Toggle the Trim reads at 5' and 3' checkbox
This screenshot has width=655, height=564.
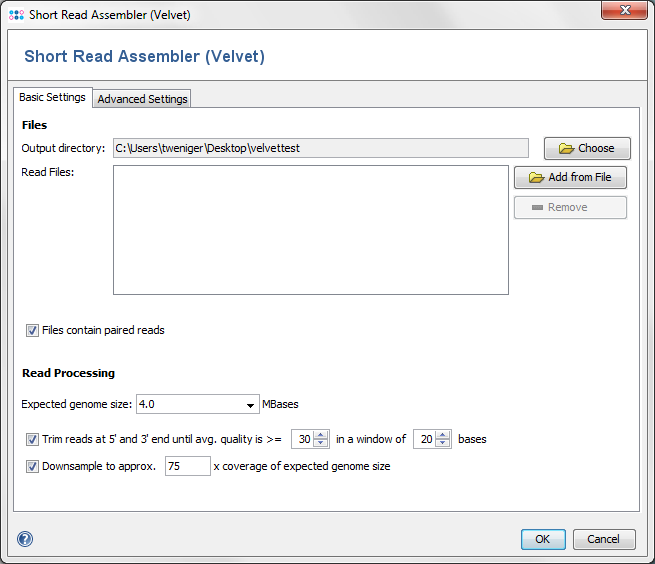[x=32, y=440]
